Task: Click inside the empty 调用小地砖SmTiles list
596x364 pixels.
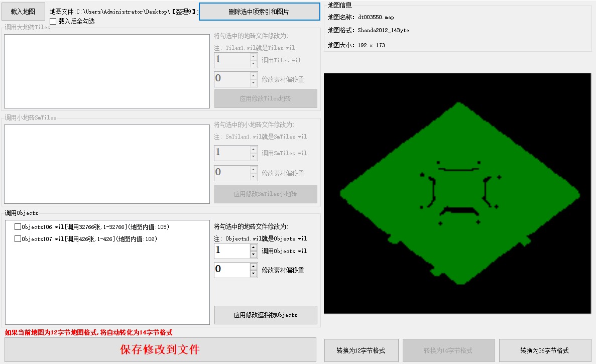Action: (106, 164)
